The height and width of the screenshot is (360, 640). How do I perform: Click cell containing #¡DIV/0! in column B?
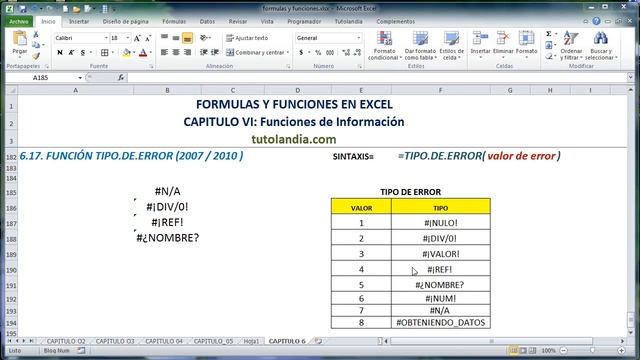pyautogui.click(x=167, y=207)
